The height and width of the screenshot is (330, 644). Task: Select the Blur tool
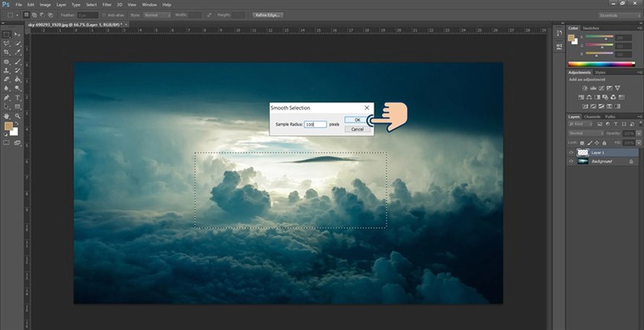click(x=6, y=88)
